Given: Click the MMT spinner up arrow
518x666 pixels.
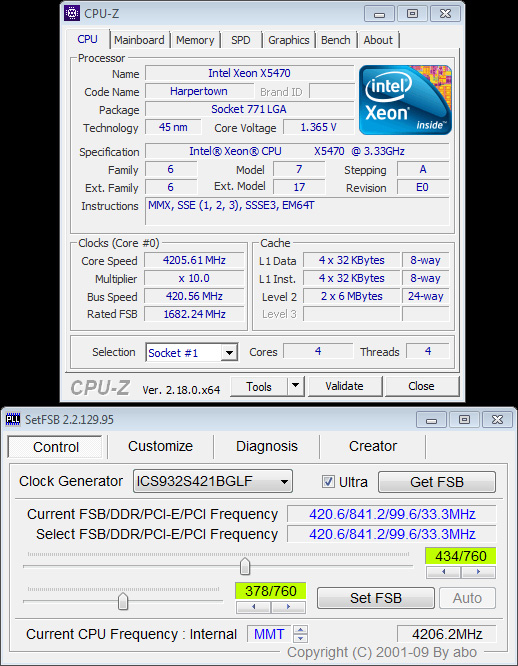Looking at the screenshot, I should [x=301, y=630].
